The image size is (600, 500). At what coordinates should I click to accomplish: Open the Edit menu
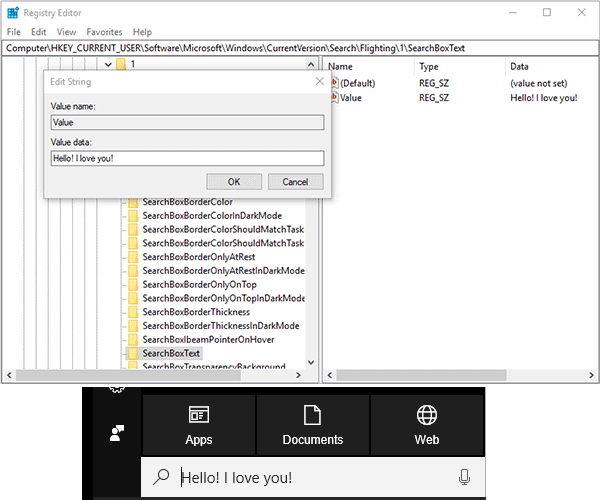(39, 32)
